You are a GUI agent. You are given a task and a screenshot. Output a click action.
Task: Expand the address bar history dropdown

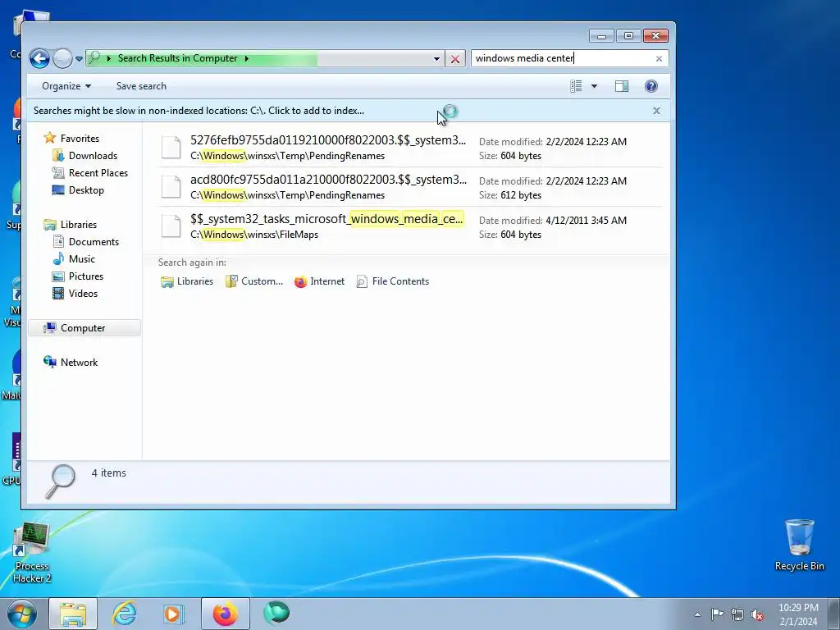point(436,59)
